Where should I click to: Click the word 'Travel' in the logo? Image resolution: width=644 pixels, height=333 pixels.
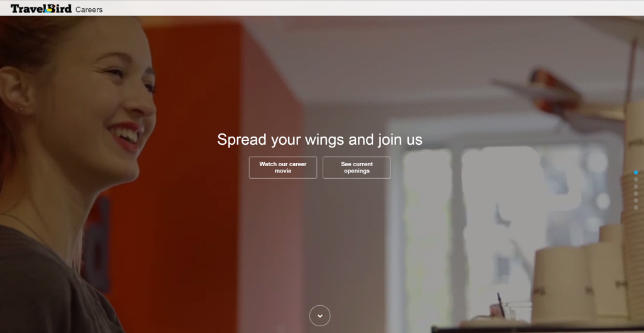pos(27,9)
